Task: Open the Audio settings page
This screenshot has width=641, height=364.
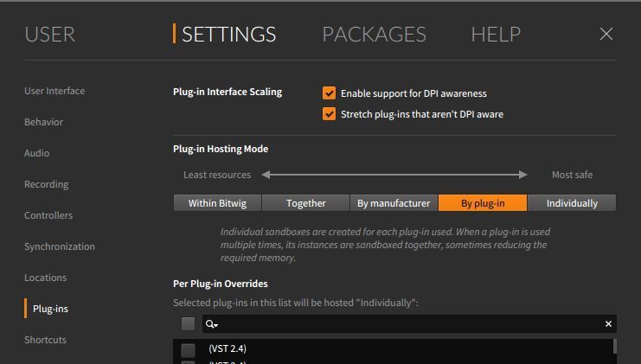Action: tap(37, 153)
